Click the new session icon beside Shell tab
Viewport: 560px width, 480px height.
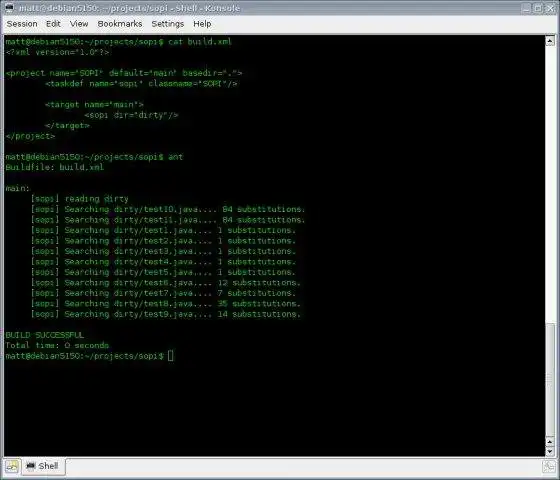(x=12, y=466)
